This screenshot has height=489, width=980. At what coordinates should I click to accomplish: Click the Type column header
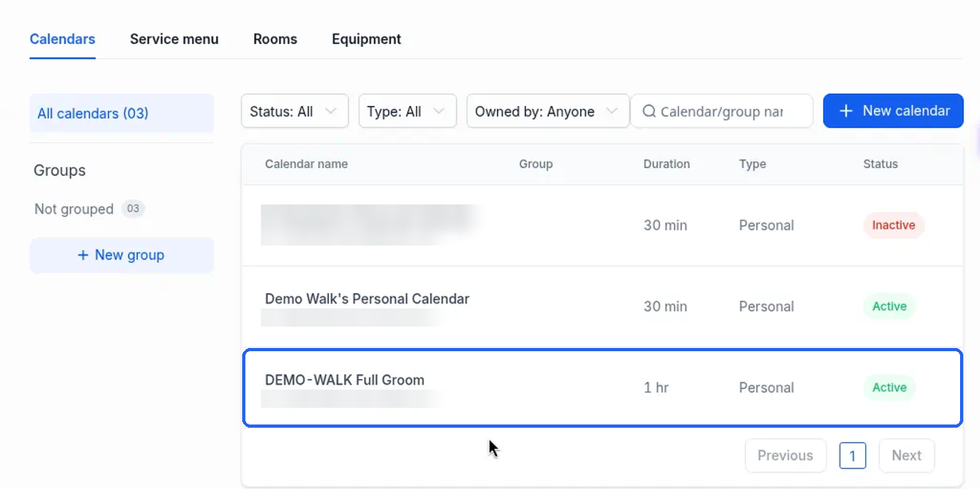point(753,164)
